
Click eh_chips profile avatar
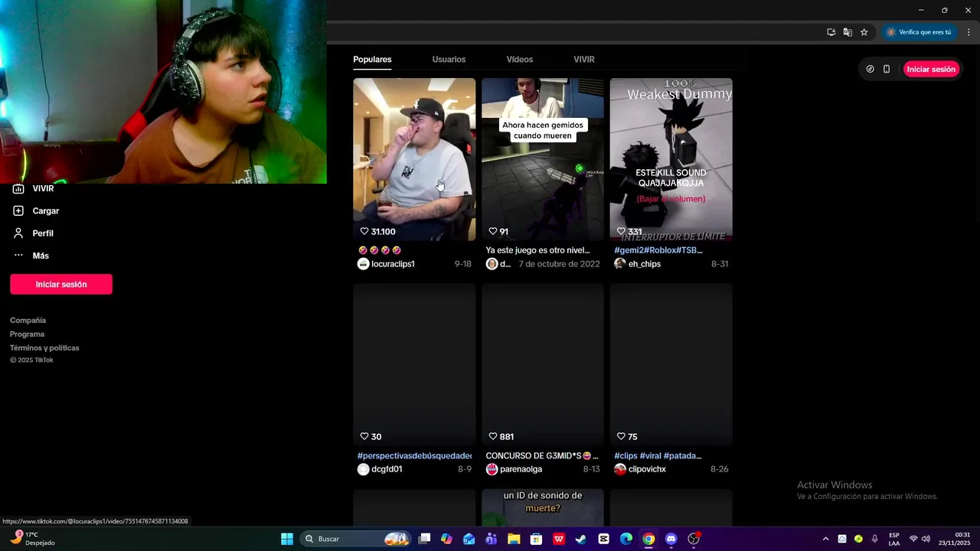pyautogui.click(x=620, y=264)
